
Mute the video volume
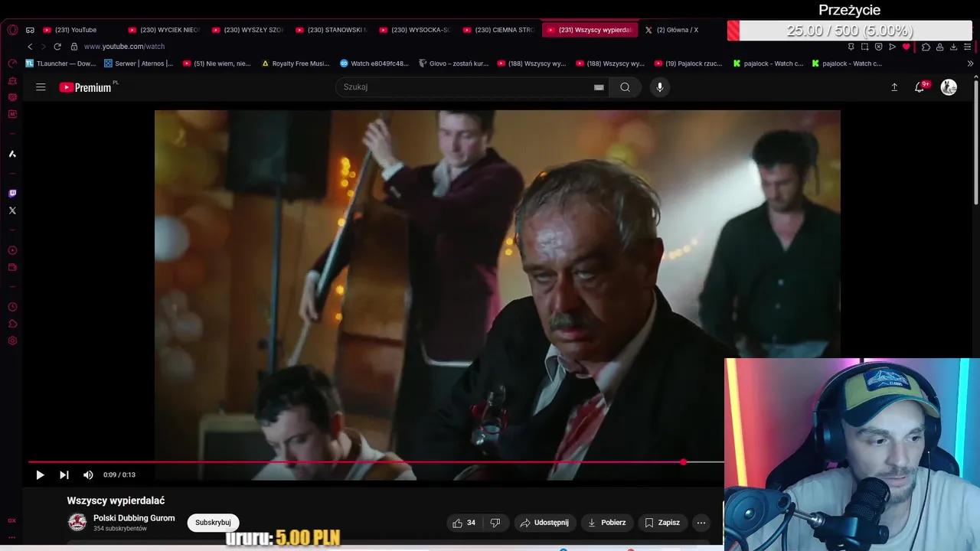click(88, 474)
